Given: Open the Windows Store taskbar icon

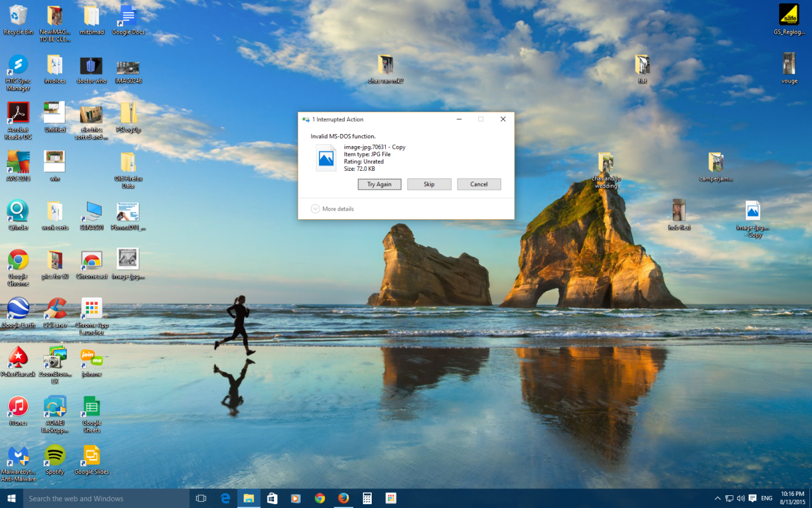Looking at the screenshot, I should 272,498.
